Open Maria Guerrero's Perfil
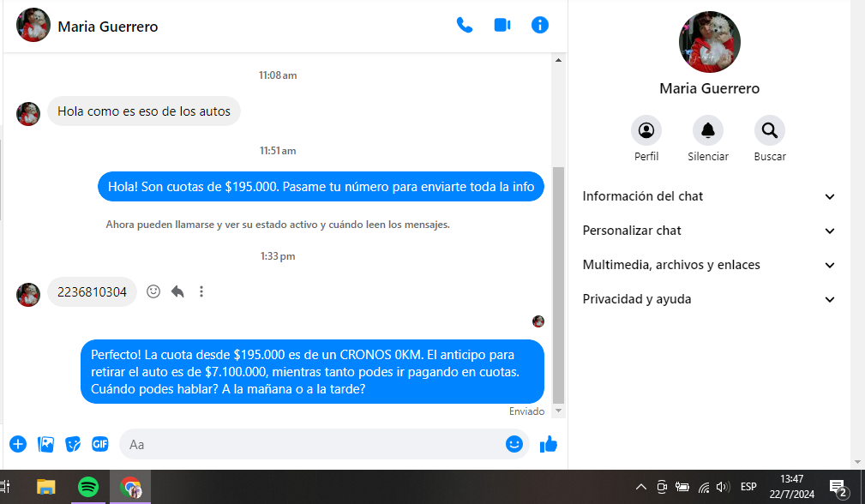The height and width of the screenshot is (504, 865). (646, 131)
